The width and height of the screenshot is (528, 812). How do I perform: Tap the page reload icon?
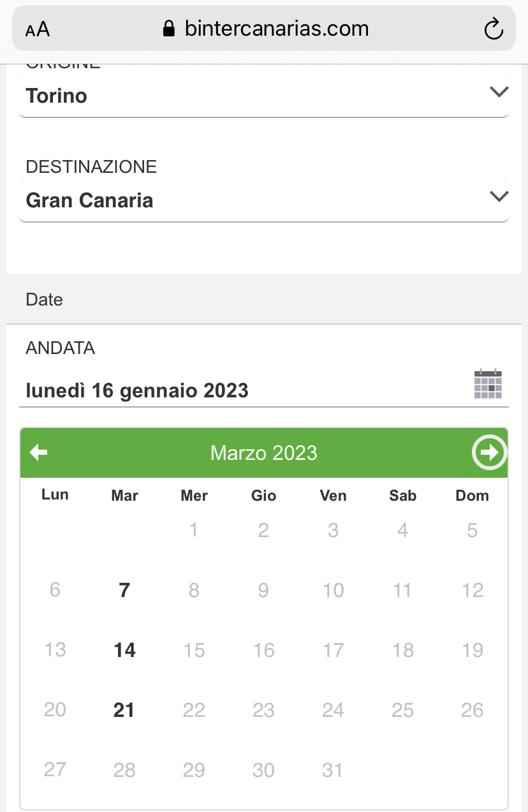click(x=494, y=29)
